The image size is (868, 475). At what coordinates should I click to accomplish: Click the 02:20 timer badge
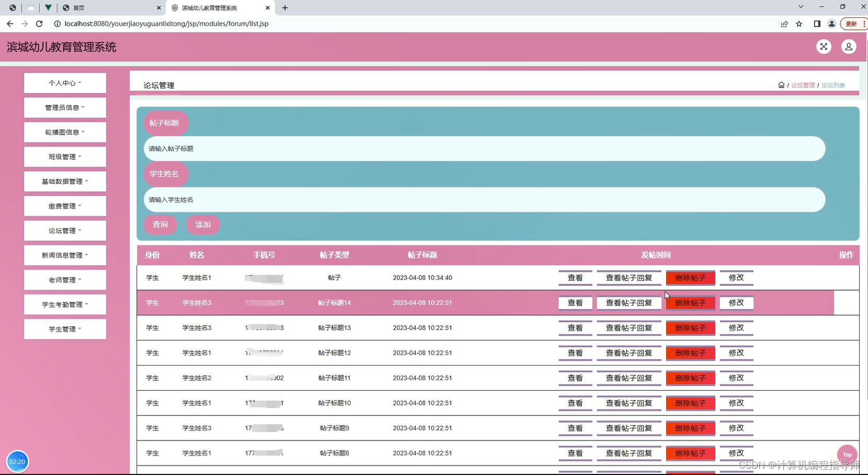[17, 461]
